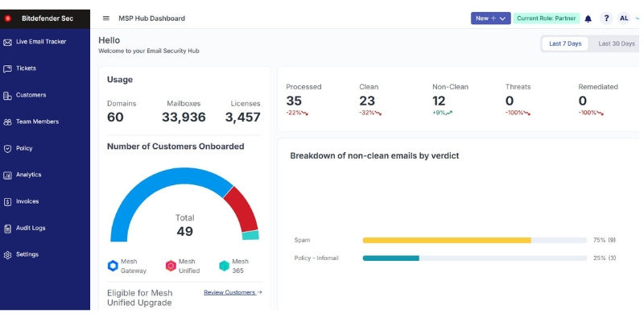Expand the New dropdown button

point(490,19)
